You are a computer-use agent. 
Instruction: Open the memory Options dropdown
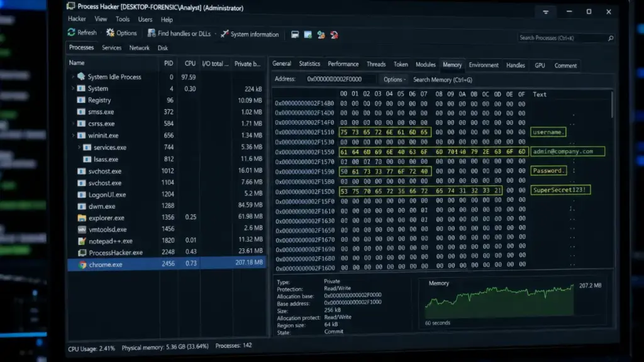pyautogui.click(x=394, y=80)
